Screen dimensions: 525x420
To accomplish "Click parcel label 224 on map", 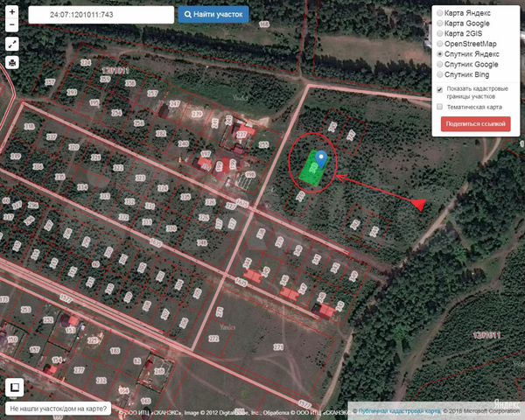I will click(x=86, y=63).
